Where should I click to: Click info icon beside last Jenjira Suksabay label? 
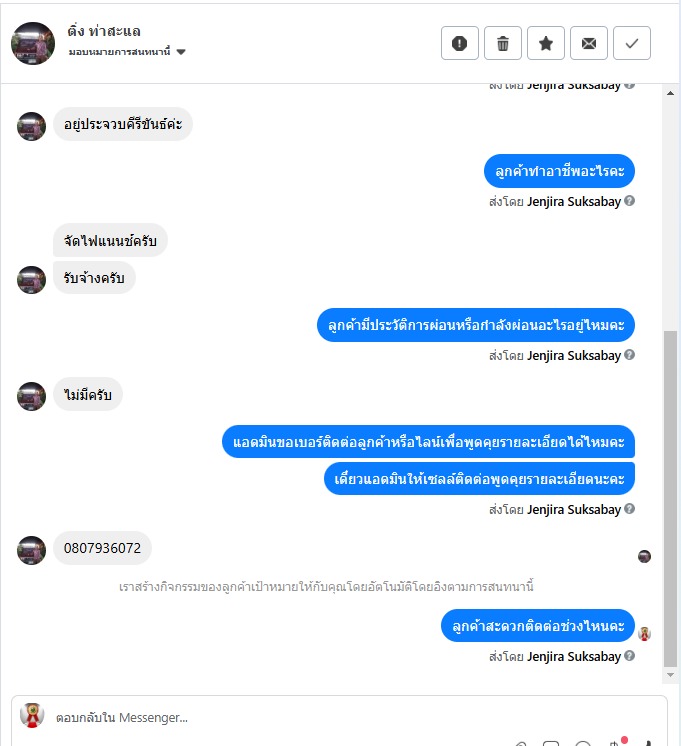(629, 656)
